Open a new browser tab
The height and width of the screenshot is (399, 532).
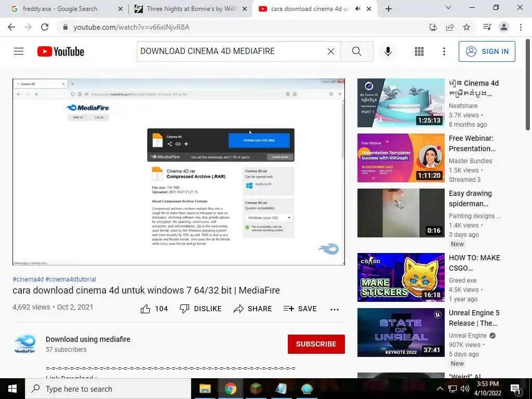point(389,9)
